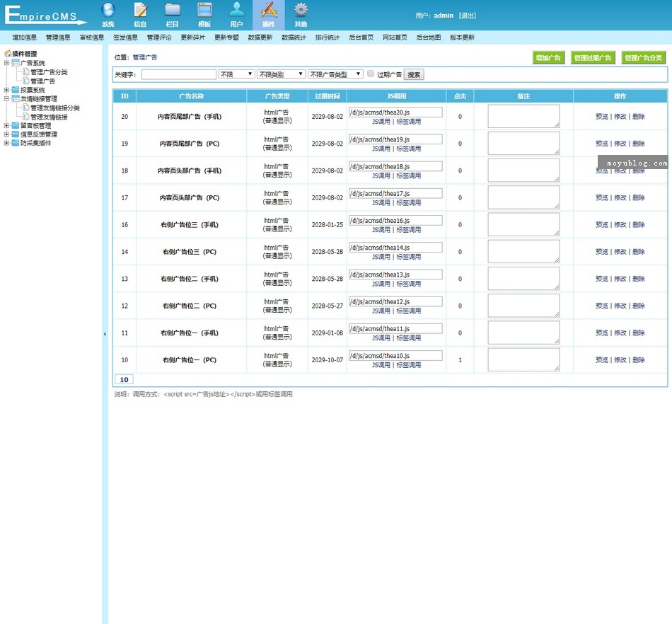Click 标签调用 for ad ID 12
Image resolution: width=672 pixels, height=624 pixels.
pos(408,311)
